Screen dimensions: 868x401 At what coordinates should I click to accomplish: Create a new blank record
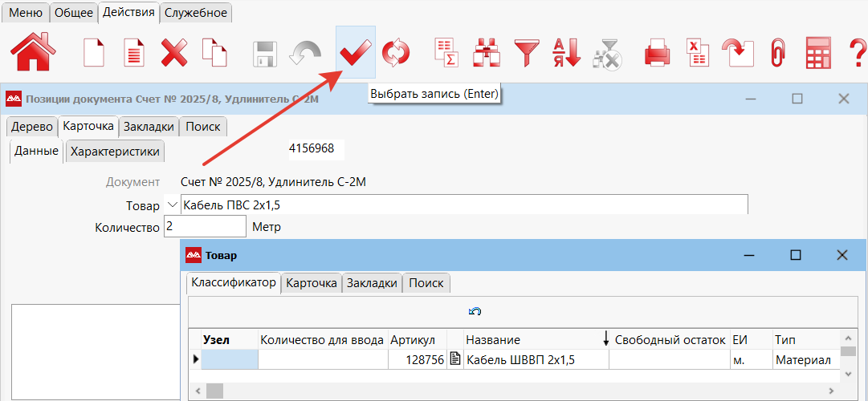click(95, 53)
